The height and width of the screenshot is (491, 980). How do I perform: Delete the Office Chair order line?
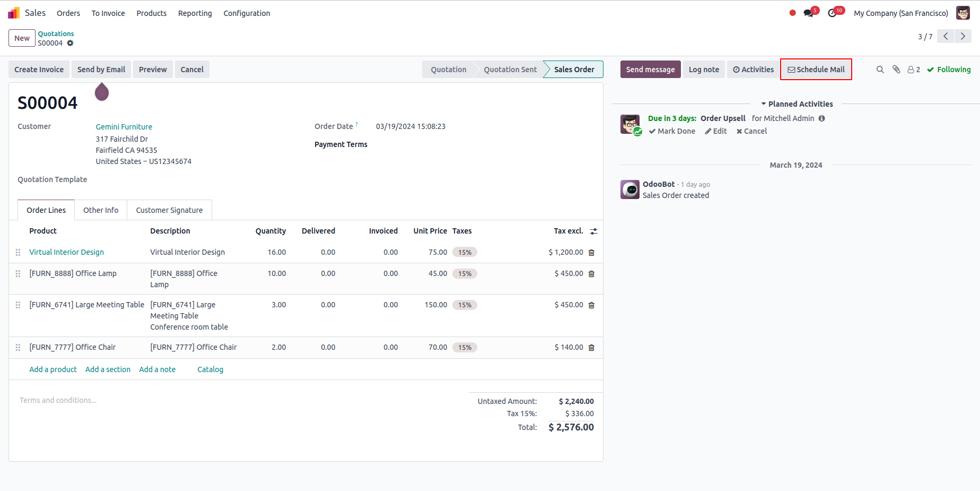coord(592,348)
